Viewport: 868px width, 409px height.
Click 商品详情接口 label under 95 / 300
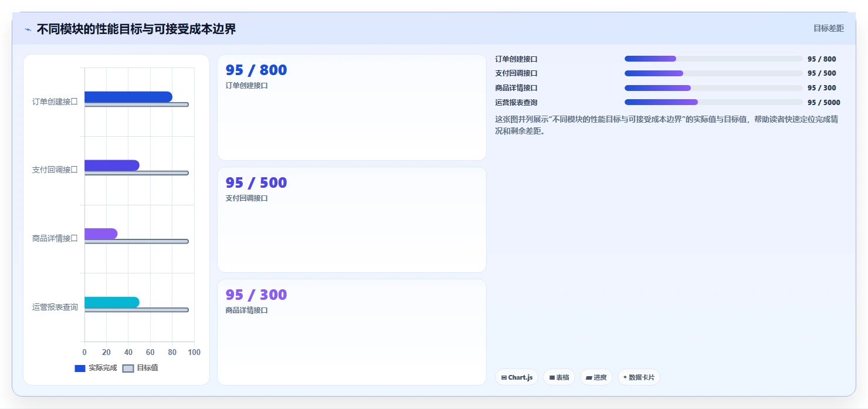246,310
